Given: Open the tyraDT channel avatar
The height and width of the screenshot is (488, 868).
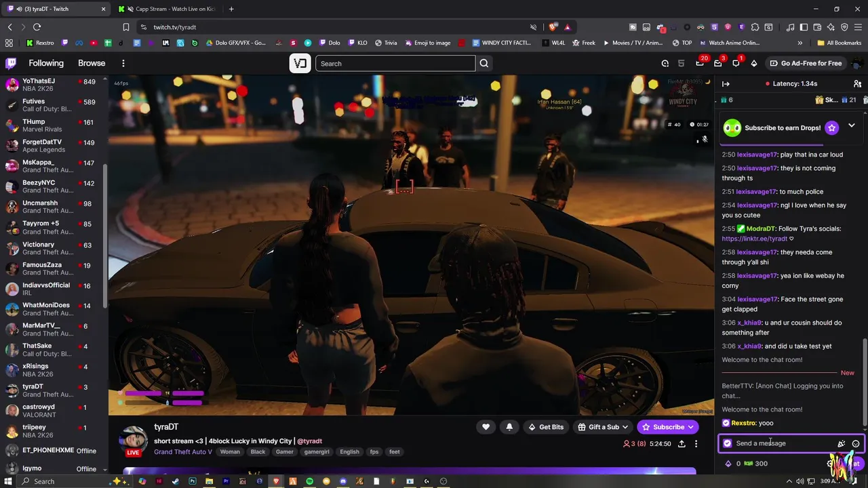Looking at the screenshot, I should coord(133,441).
